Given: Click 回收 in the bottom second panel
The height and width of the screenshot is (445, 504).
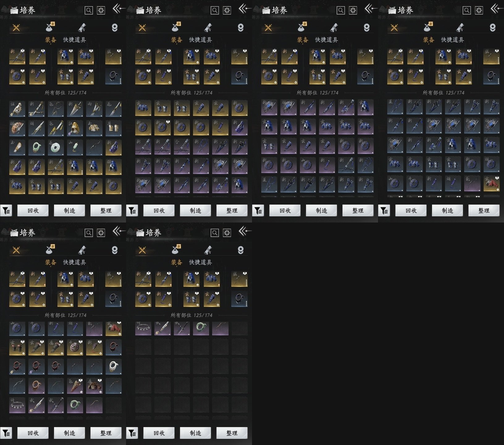Looking at the screenshot, I should point(159,433).
